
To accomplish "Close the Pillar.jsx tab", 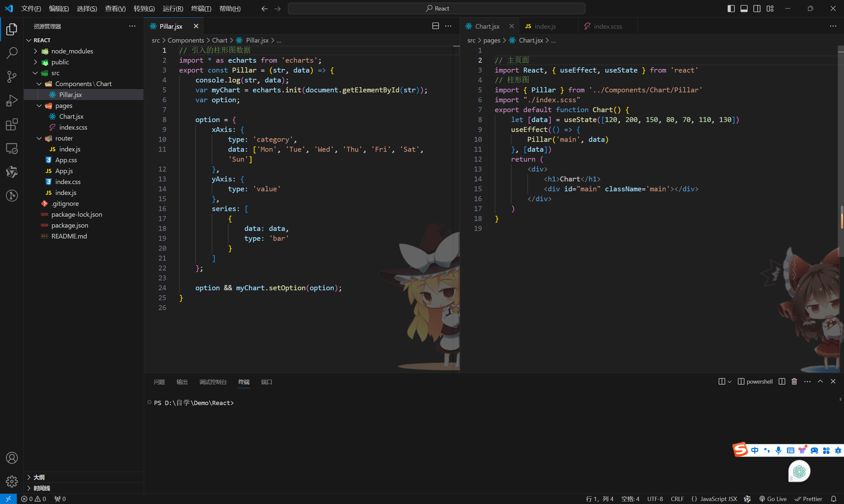I will (196, 26).
